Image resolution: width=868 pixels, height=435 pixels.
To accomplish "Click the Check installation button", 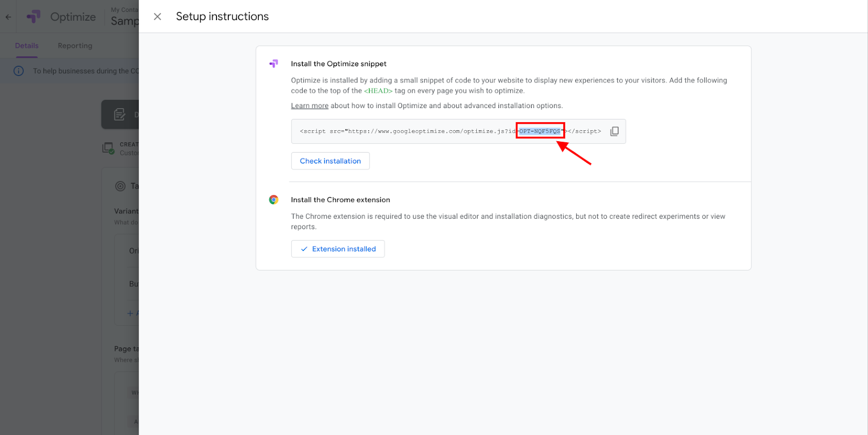I will pos(330,161).
